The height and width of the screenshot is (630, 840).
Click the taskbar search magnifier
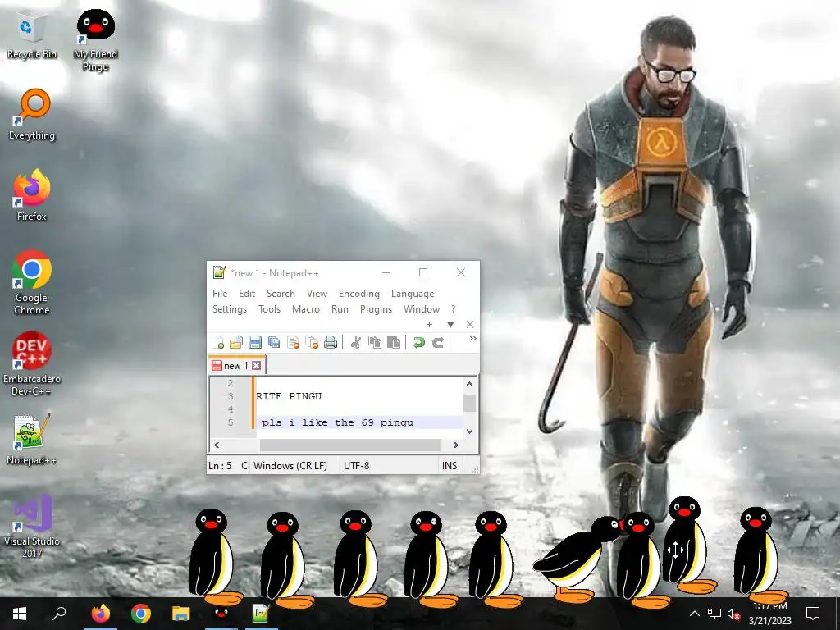pyautogui.click(x=59, y=614)
